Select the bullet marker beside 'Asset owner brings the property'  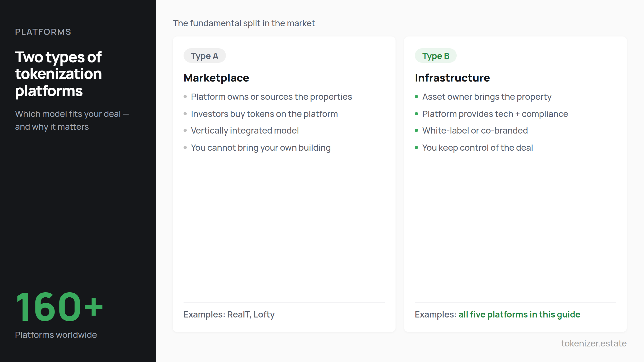click(x=417, y=97)
